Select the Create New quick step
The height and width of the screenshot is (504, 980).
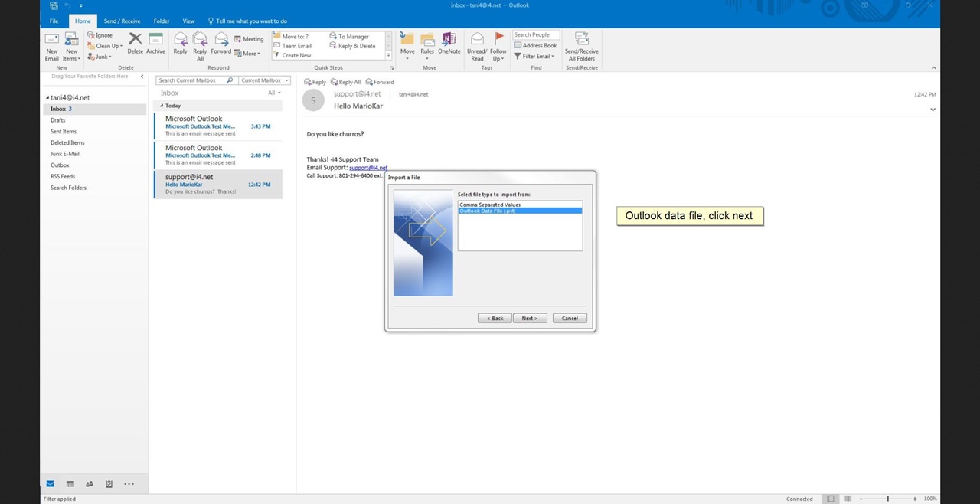[x=293, y=55]
